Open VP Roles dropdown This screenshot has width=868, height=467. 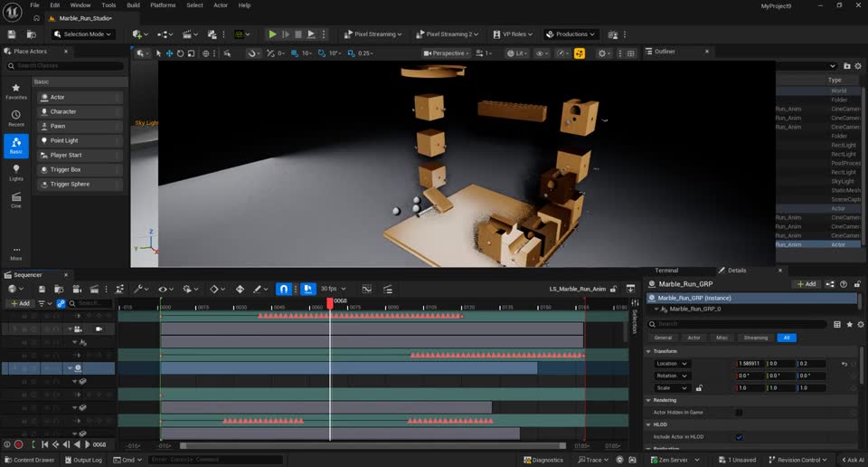click(513, 34)
